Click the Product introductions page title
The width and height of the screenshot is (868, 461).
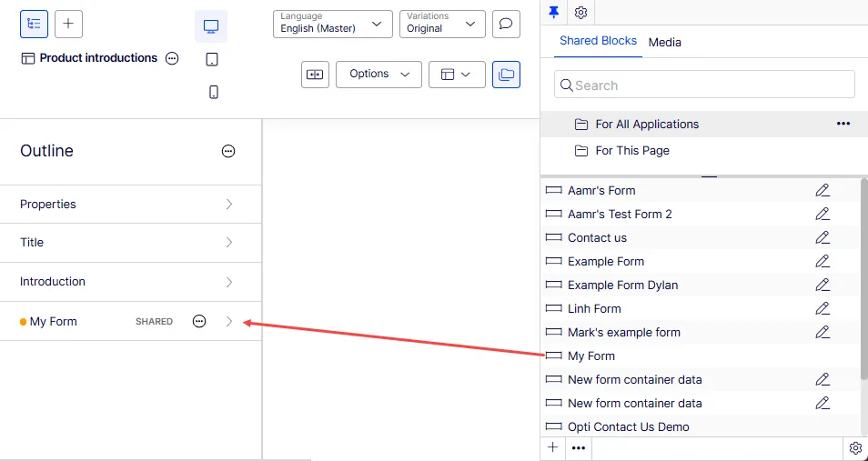[98, 58]
